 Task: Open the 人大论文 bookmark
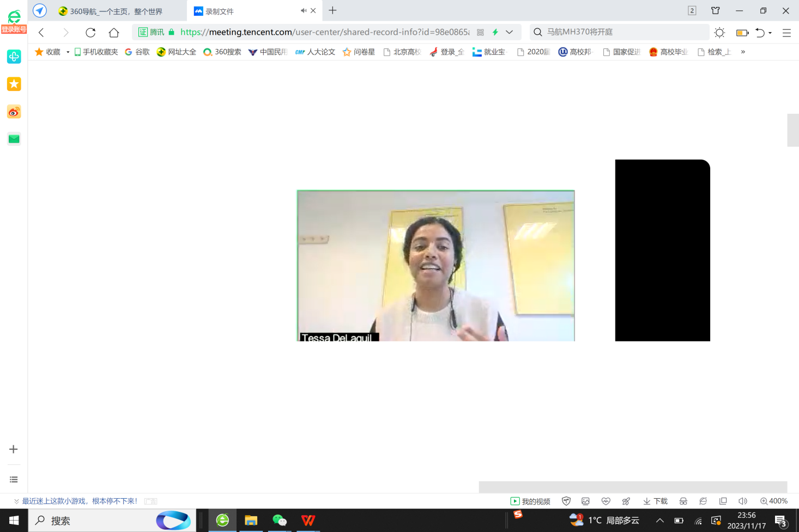316,52
